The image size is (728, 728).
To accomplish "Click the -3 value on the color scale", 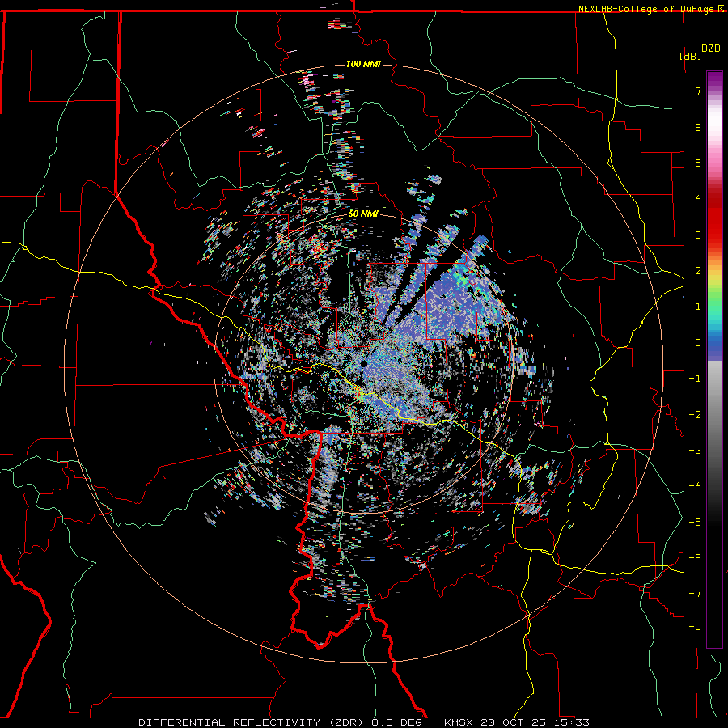I will pos(695,451).
